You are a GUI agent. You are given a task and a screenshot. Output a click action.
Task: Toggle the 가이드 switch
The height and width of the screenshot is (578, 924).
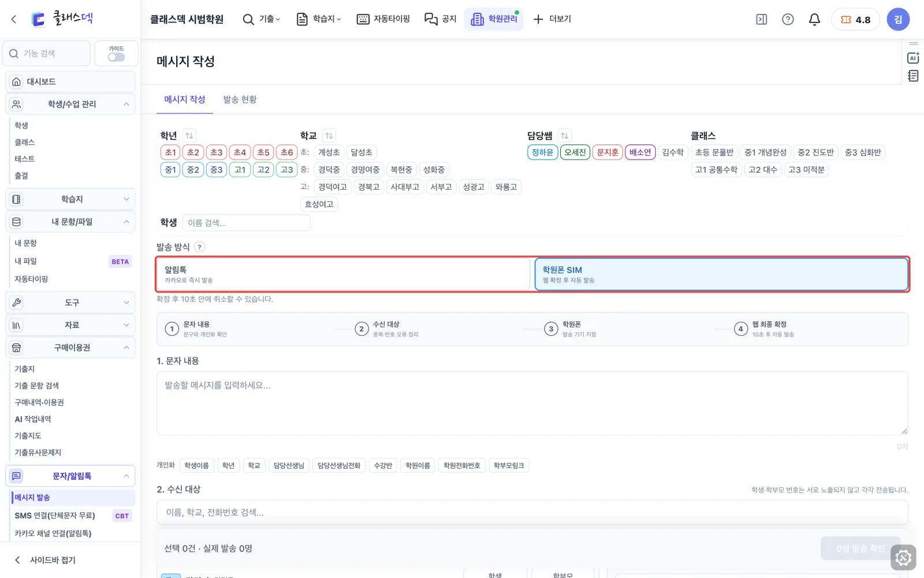[116, 57]
